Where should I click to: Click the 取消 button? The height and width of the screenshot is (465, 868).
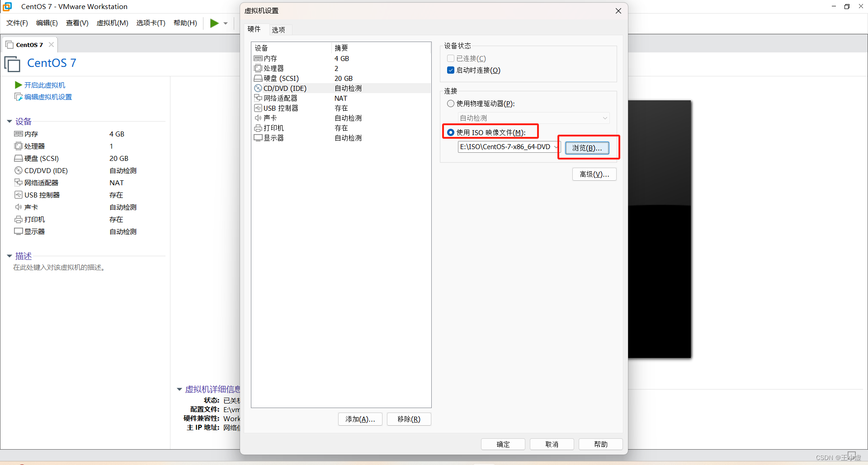[552, 445]
